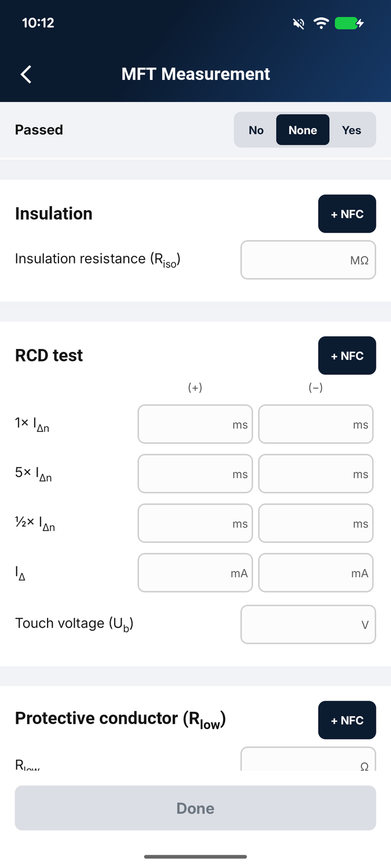
Task: Select the IΔ negative mA field
Action: point(316,573)
